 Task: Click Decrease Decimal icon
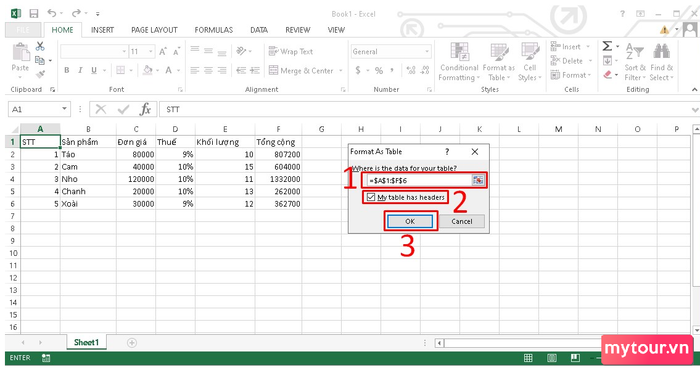pos(425,70)
